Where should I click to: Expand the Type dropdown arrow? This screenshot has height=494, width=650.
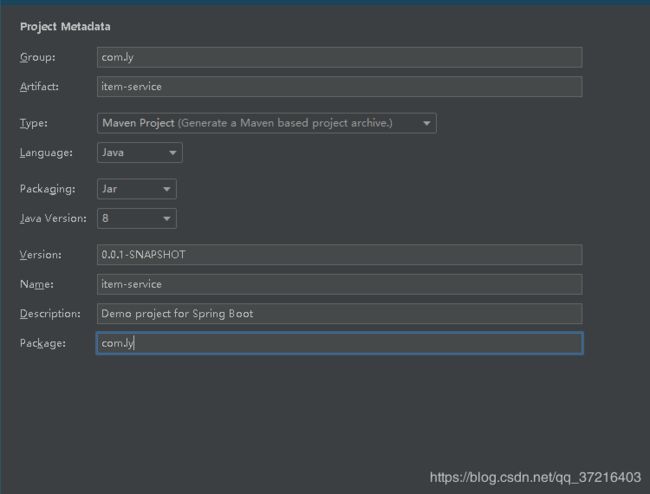tap(426, 123)
